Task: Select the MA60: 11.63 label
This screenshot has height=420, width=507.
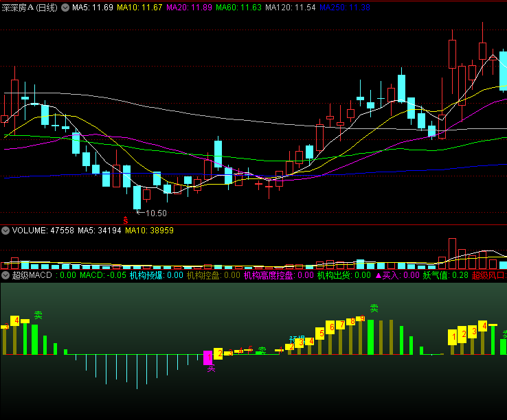Action: [238, 8]
